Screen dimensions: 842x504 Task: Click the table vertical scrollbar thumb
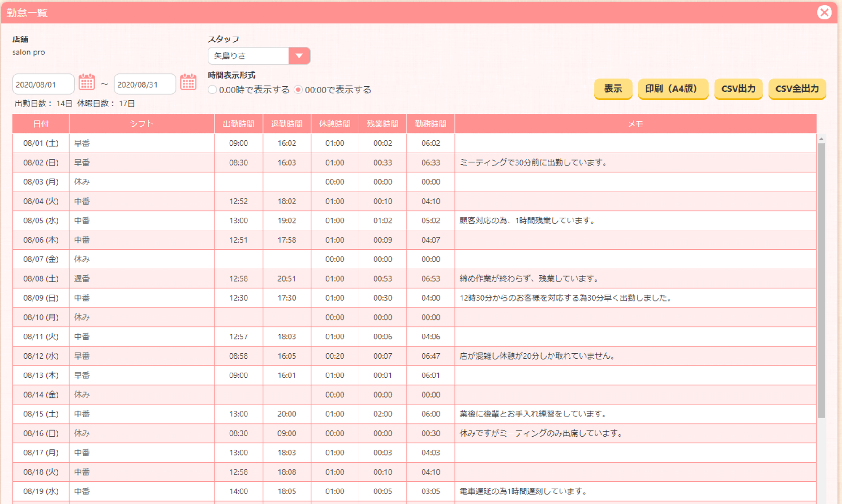pos(821,280)
